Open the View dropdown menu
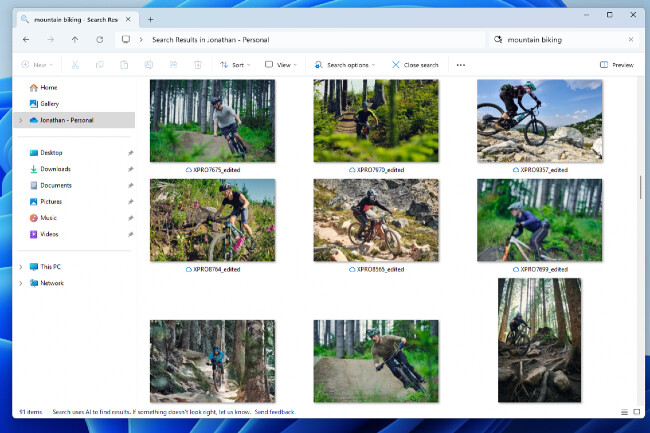Viewport: 650px width, 433px height. coord(279,65)
